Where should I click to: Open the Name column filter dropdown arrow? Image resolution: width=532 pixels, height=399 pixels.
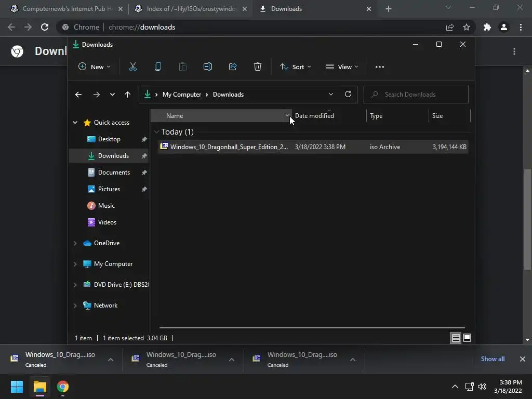pyautogui.click(x=287, y=116)
